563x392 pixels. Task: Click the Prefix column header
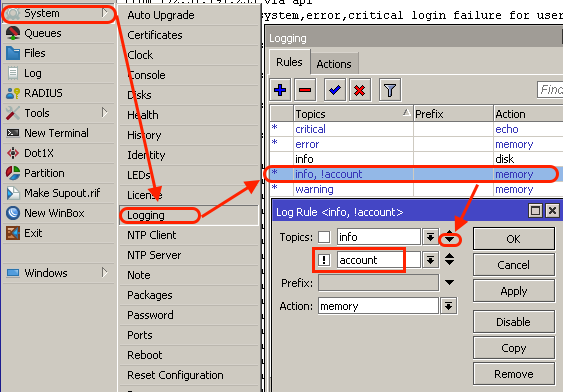click(453, 114)
